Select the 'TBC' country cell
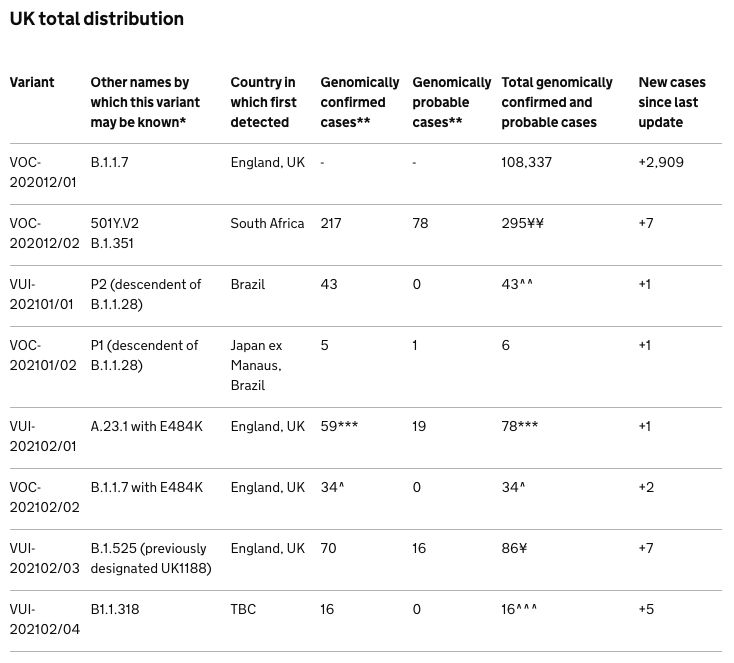 coord(243,609)
